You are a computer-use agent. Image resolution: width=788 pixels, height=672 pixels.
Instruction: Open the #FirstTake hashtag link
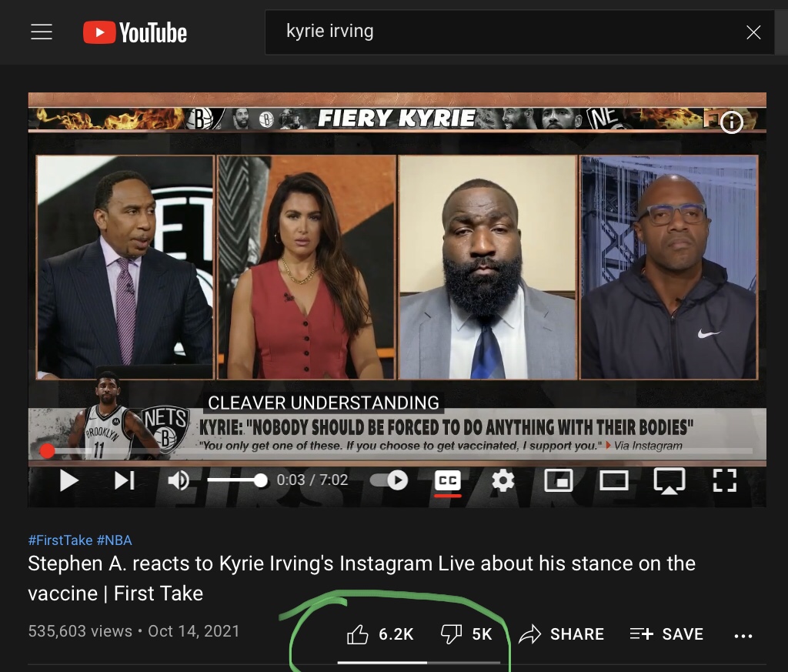60,540
